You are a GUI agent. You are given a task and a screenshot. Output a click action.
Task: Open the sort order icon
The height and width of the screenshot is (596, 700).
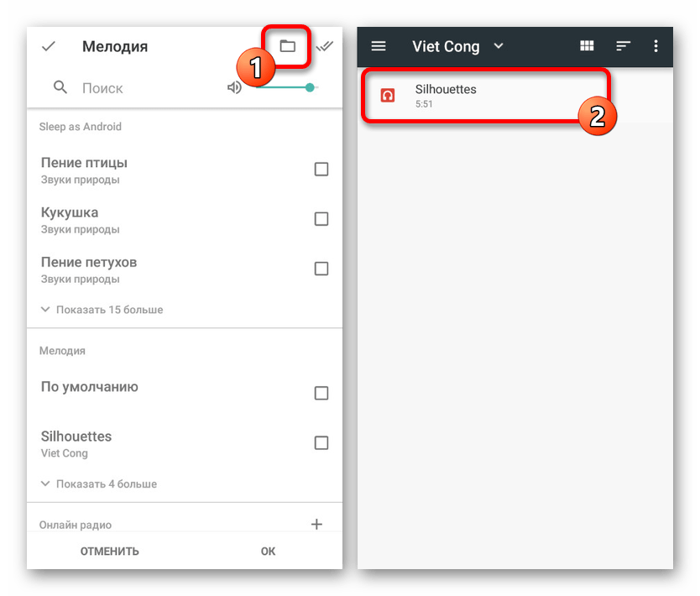click(x=623, y=46)
